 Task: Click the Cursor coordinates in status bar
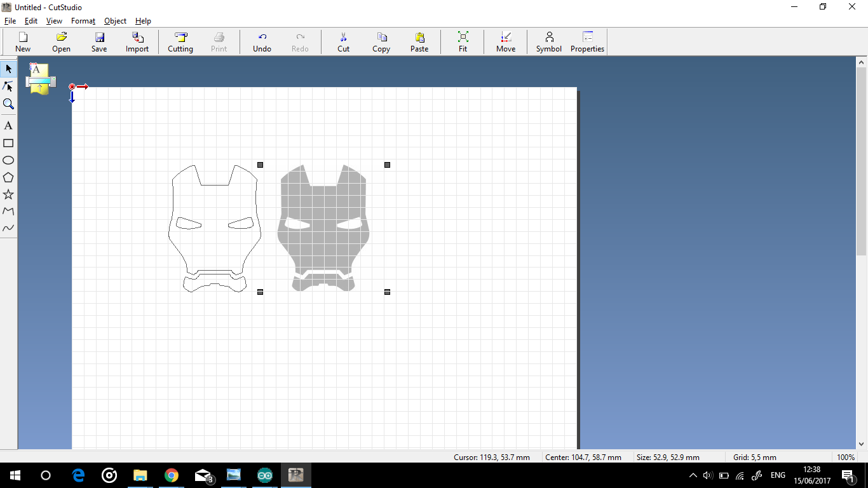click(492, 457)
